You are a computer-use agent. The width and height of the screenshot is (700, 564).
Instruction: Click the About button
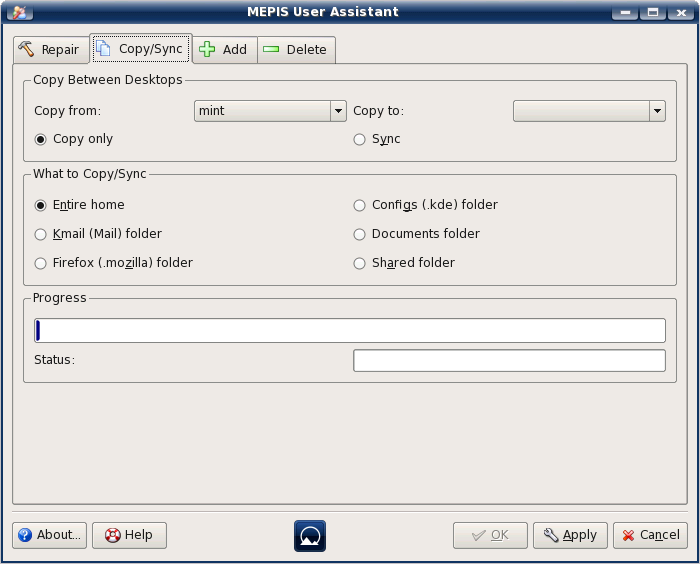(x=49, y=535)
